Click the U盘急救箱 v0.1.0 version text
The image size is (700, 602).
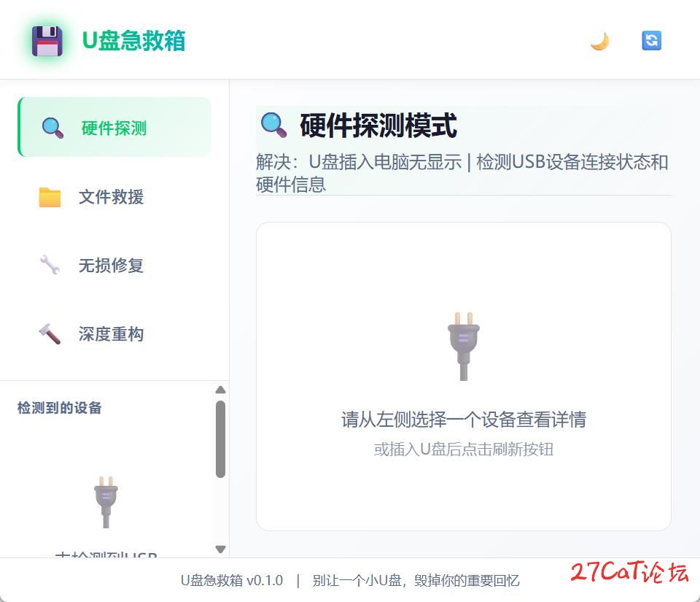231,581
